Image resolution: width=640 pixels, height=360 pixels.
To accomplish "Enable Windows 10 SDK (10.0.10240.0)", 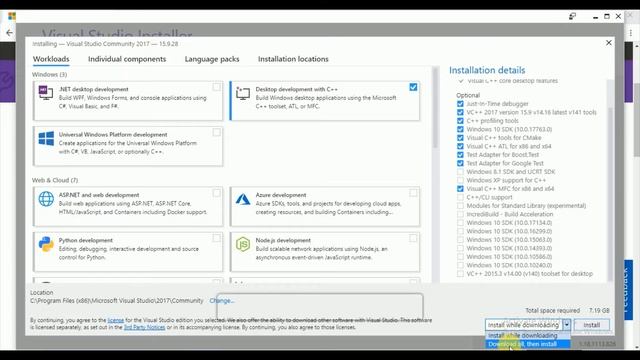I will pyautogui.click(x=460, y=265).
